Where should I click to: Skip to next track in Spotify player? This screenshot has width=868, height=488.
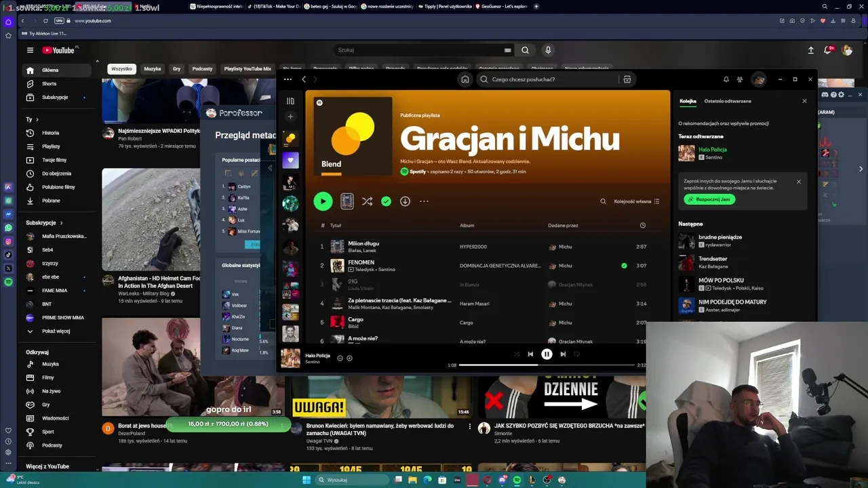(563, 354)
